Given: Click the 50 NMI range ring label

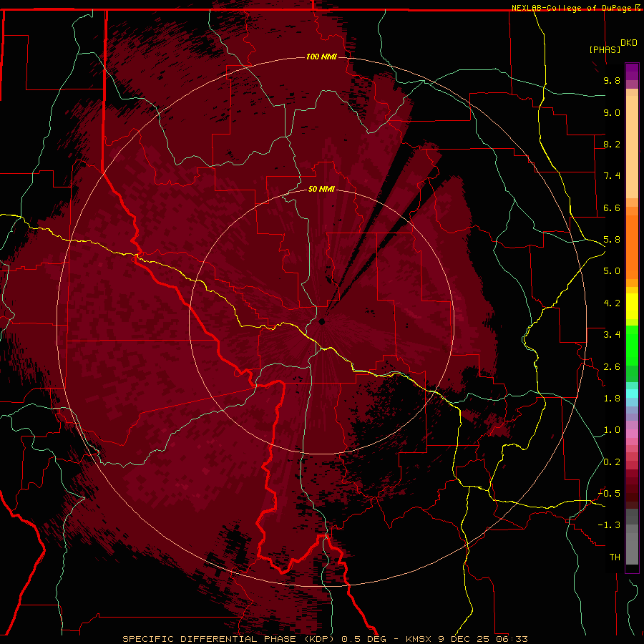Looking at the screenshot, I should point(321,189).
